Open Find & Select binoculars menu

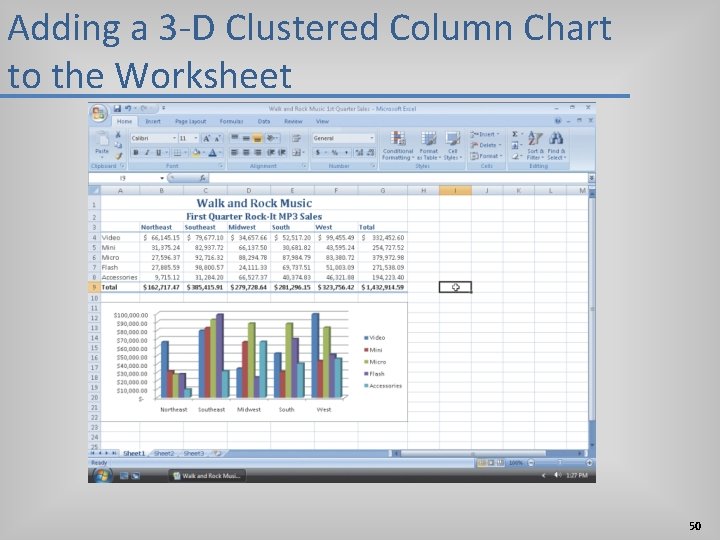point(556,146)
